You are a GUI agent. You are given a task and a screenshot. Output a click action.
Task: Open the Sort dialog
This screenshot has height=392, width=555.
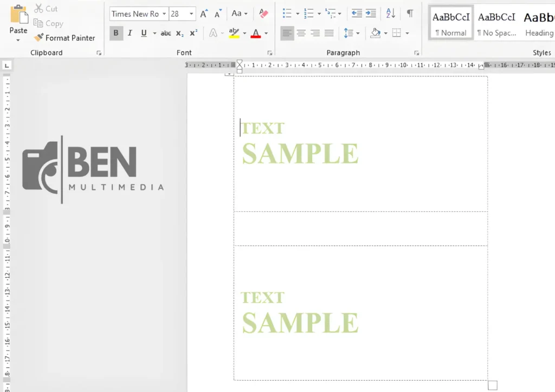[x=390, y=14]
